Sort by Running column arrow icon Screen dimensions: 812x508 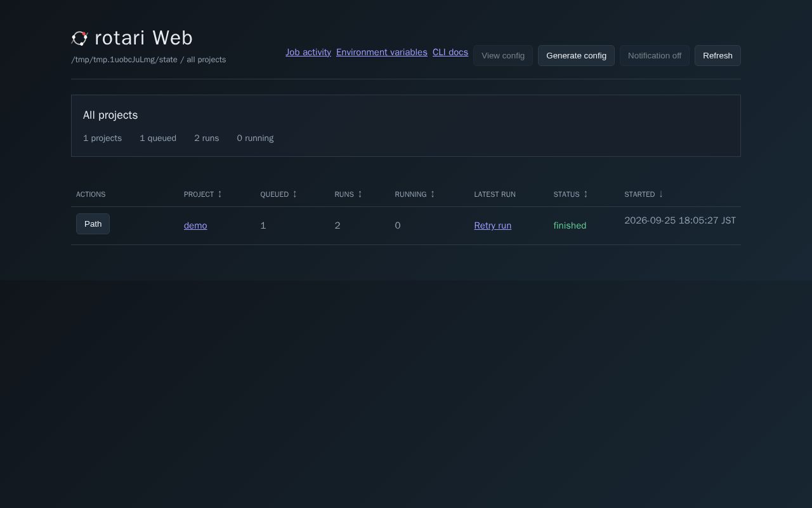pyautogui.click(x=433, y=194)
